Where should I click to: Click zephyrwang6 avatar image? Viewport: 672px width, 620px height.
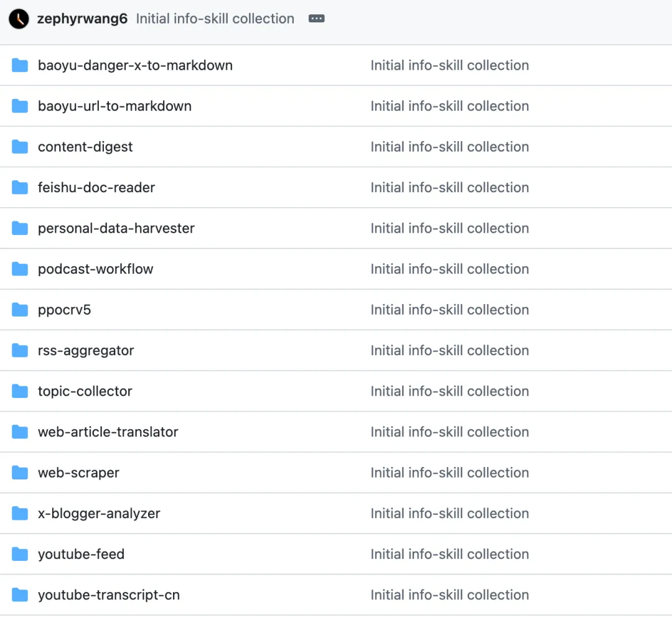(19, 19)
